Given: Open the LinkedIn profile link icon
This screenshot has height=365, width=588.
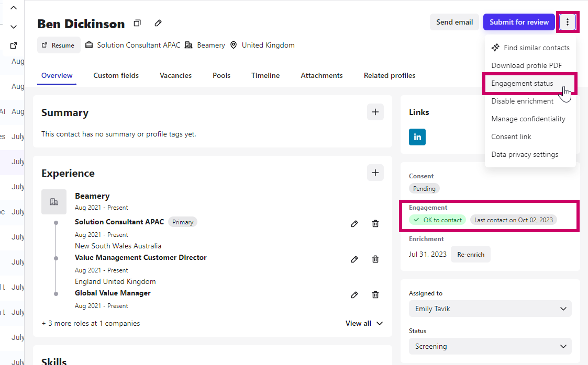Looking at the screenshot, I should (x=417, y=137).
